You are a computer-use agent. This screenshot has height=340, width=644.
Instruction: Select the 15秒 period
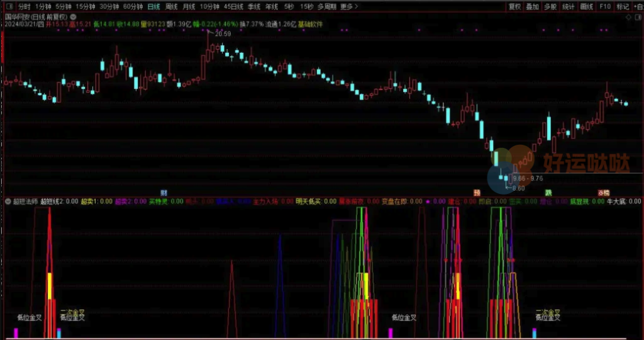click(x=306, y=6)
